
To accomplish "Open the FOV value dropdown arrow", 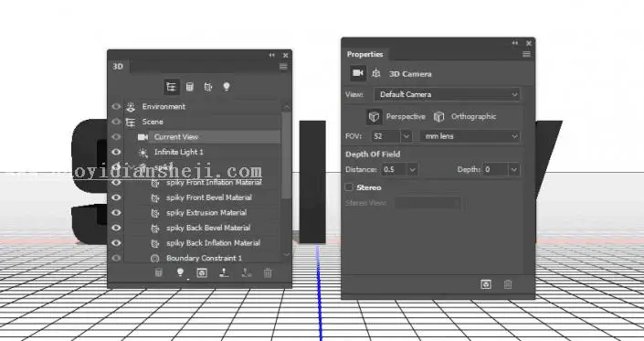I will [x=406, y=136].
